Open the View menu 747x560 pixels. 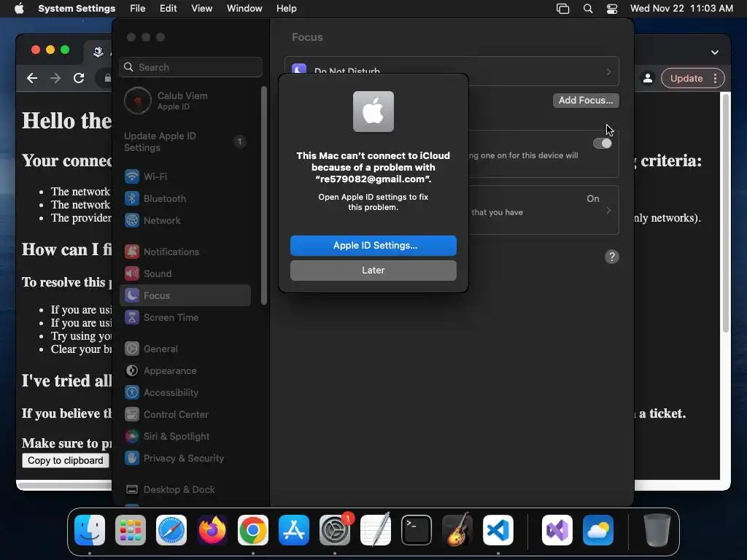click(201, 9)
